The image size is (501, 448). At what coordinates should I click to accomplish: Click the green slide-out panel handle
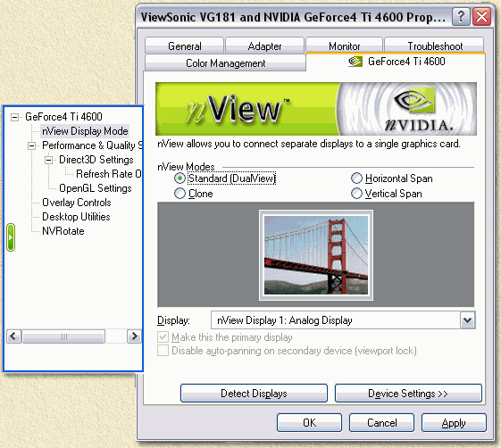[11, 237]
